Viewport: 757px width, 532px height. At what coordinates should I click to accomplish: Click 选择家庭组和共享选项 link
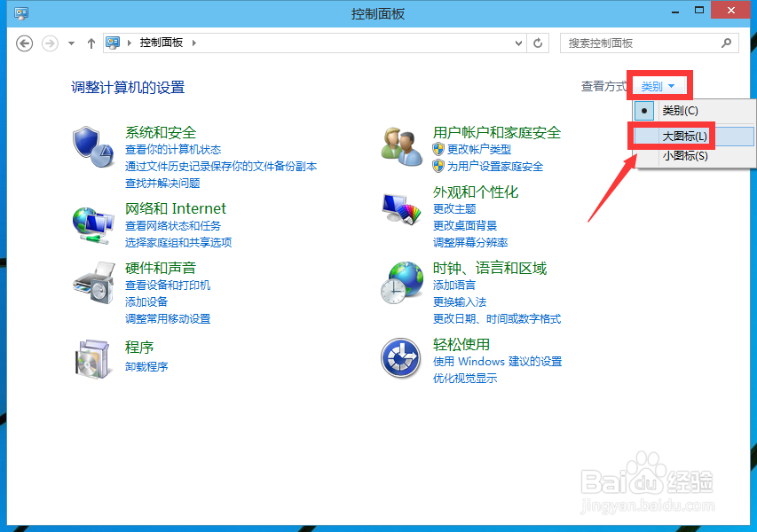[x=178, y=242]
